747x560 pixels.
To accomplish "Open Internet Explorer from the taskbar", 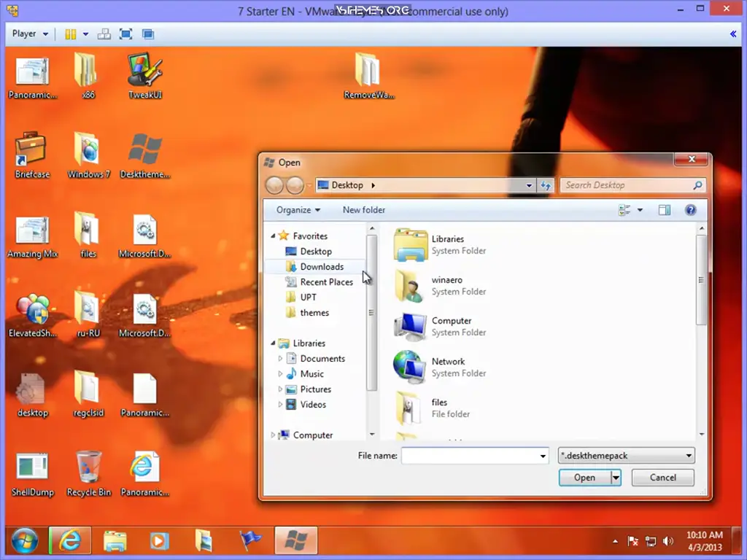I will [x=69, y=541].
